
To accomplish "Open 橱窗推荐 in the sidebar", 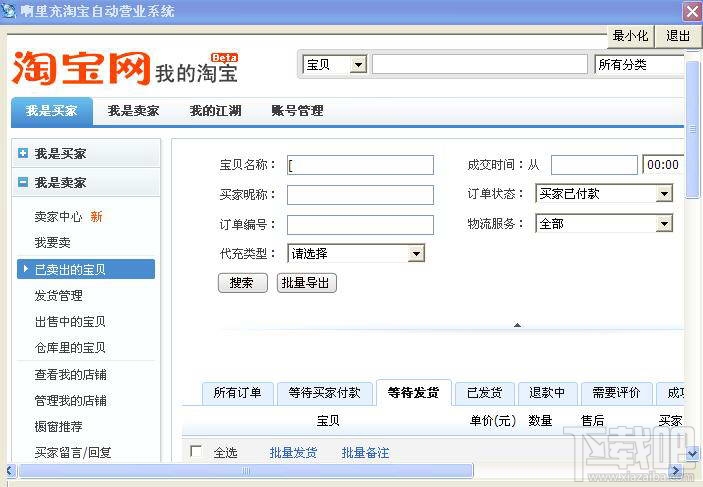I will [59, 426].
